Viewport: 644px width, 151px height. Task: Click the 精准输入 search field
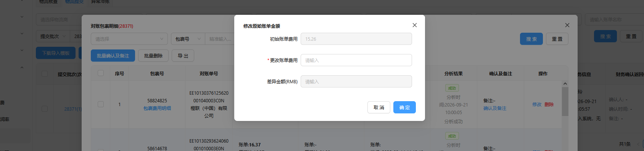pos(220,39)
